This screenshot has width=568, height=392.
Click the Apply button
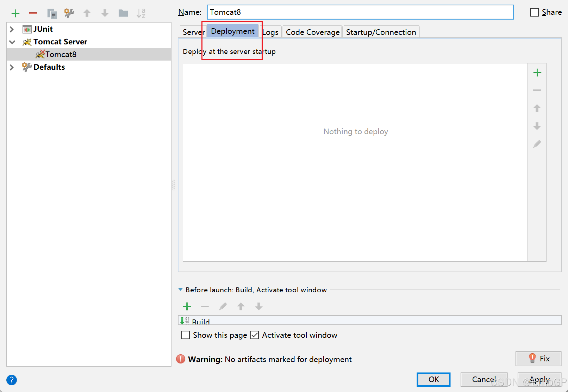click(539, 379)
